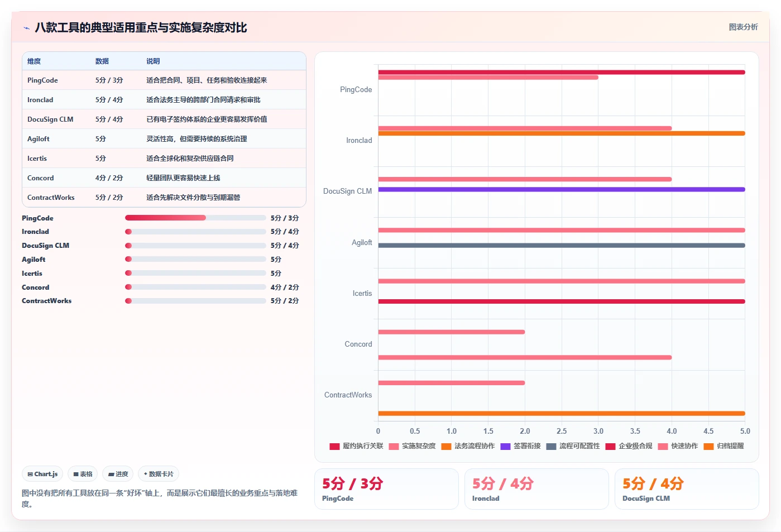Viewport: 781px width, 532px height.
Task: Click PingCode's pink 实施复杂度 chart bar
Action: 488,78
